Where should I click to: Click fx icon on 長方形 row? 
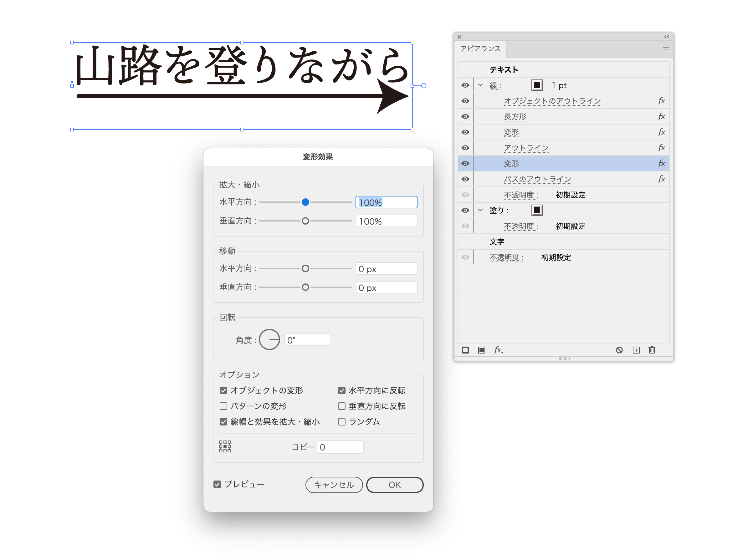tap(661, 116)
